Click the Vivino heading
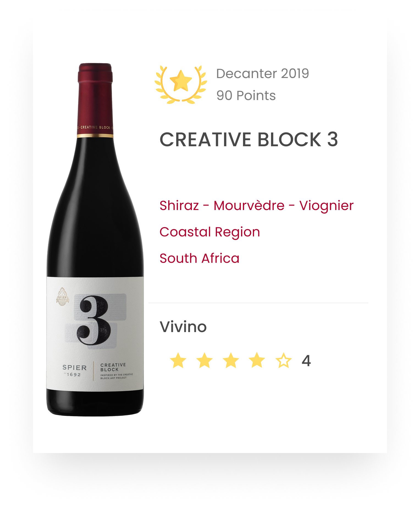This screenshot has height=508, width=420. (x=183, y=327)
